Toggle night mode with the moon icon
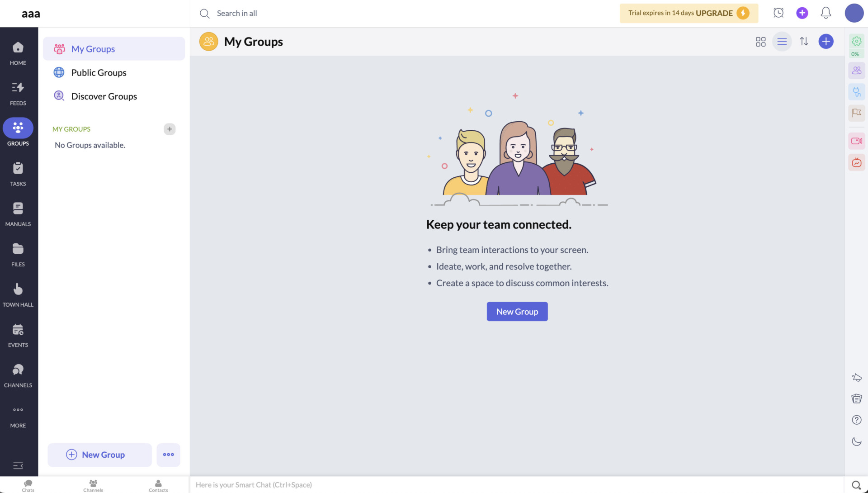The image size is (868, 493). pyautogui.click(x=856, y=441)
